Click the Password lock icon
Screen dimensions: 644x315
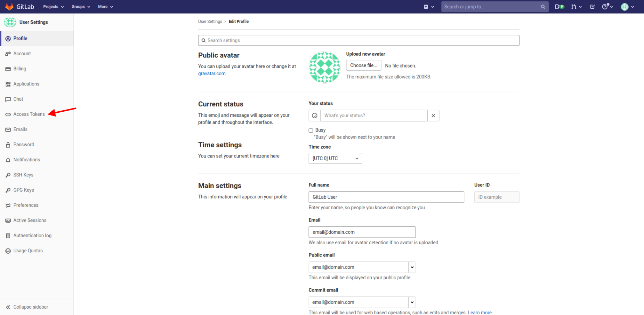pos(8,145)
